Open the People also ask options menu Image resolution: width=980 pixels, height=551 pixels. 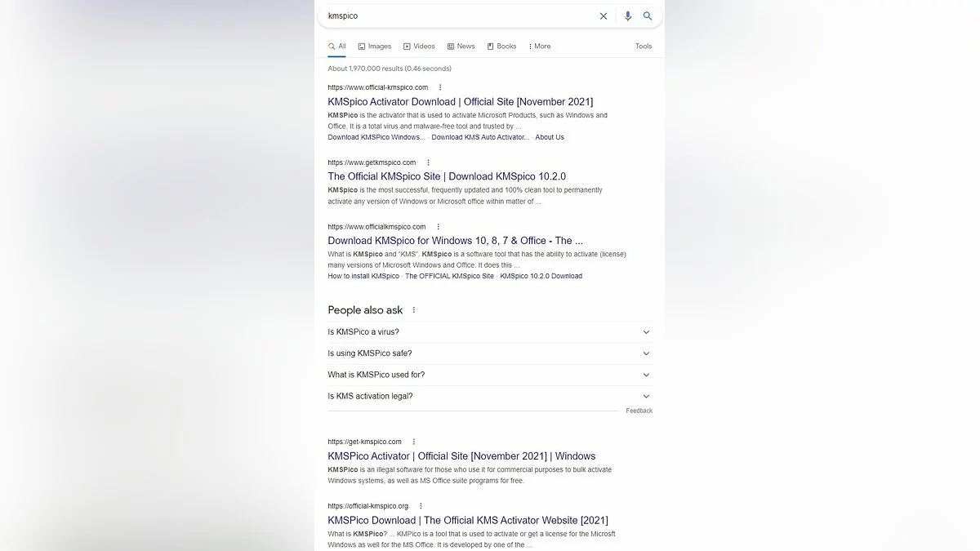[x=414, y=310]
